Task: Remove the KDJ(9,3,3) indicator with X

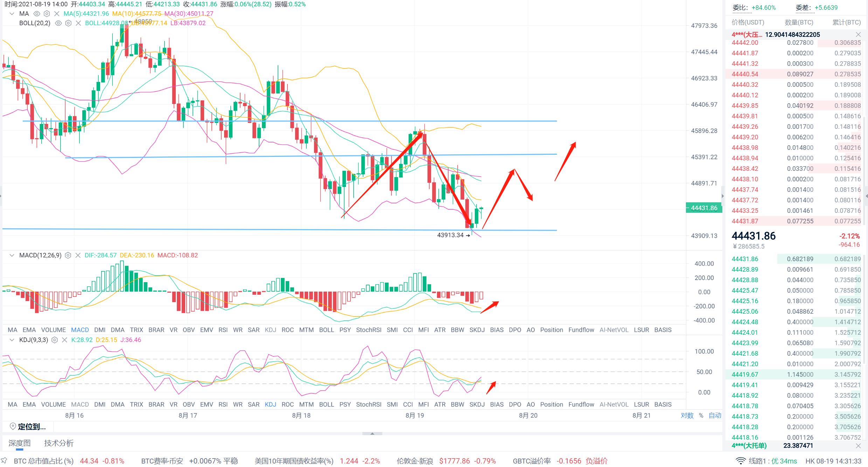Action: point(64,340)
